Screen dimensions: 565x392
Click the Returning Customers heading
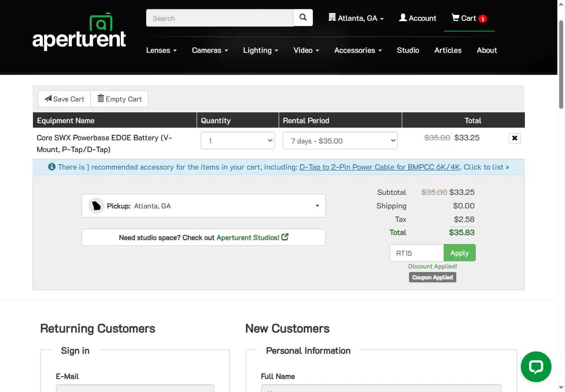(x=98, y=328)
